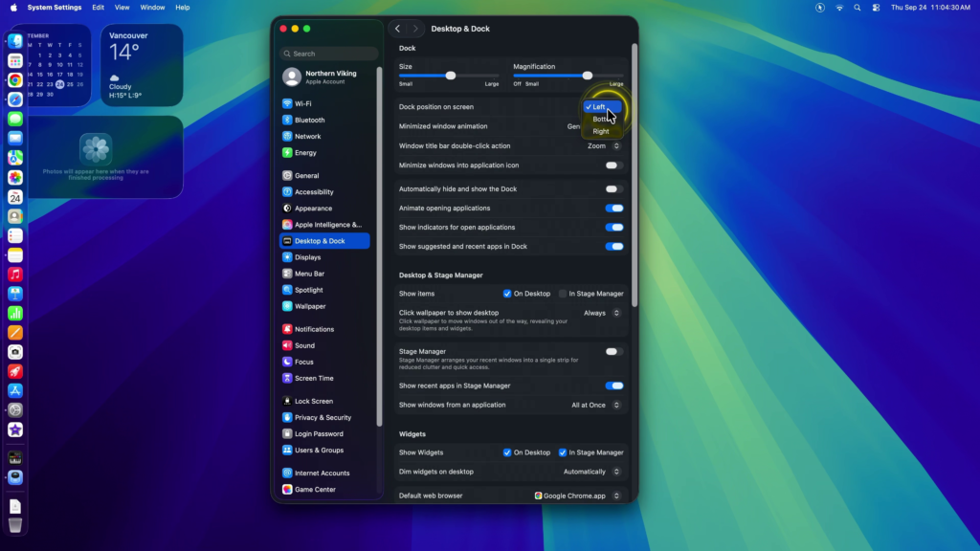Open Show windows from an application dropdown
This screenshot has width=980, height=551.
click(x=595, y=405)
